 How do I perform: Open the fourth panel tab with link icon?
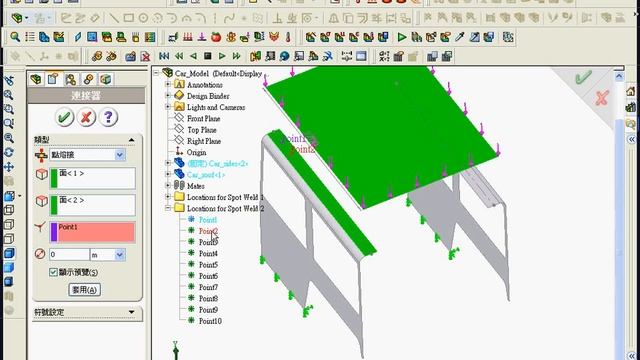pyautogui.click(x=88, y=79)
